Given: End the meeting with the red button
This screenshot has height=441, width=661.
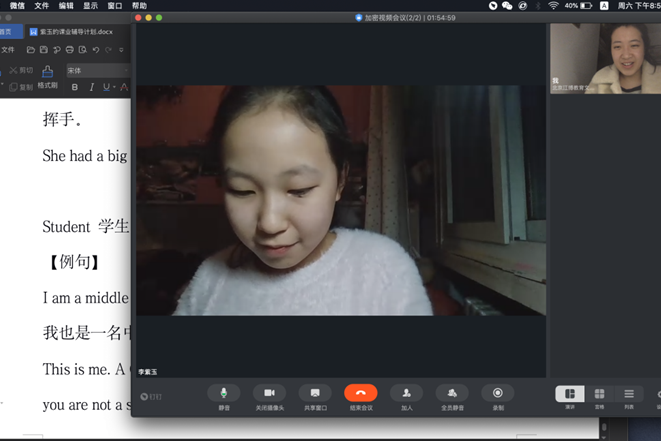Looking at the screenshot, I should point(360,394).
